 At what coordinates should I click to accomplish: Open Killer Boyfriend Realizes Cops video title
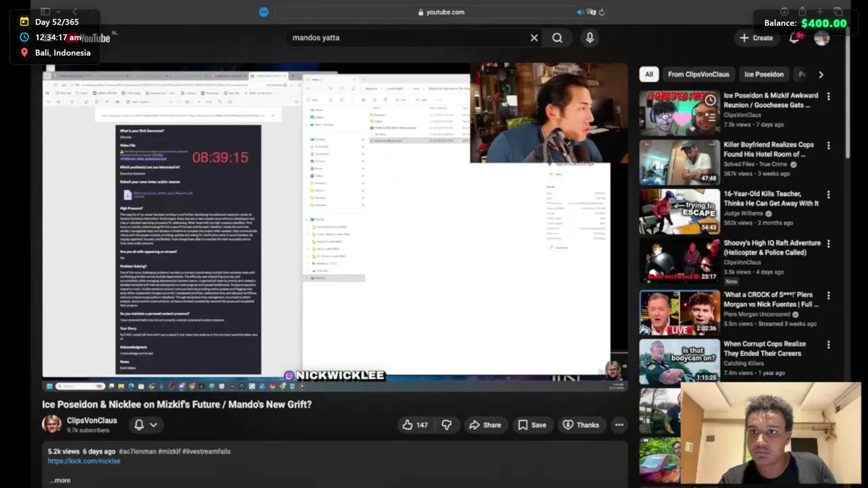pos(769,149)
